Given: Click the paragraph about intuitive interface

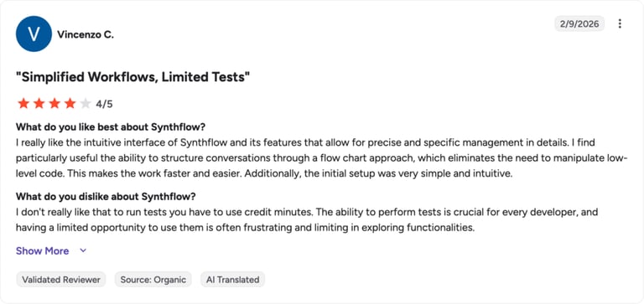Looking at the screenshot, I should point(322,158).
